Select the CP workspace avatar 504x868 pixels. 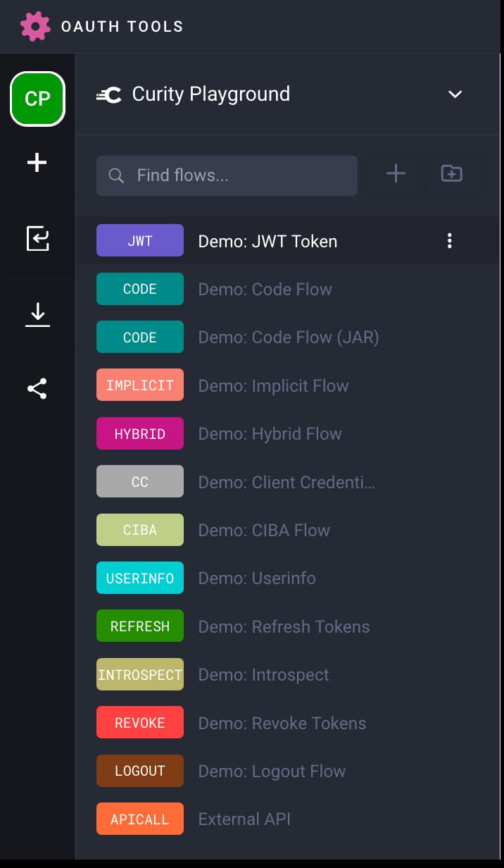point(37,99)
